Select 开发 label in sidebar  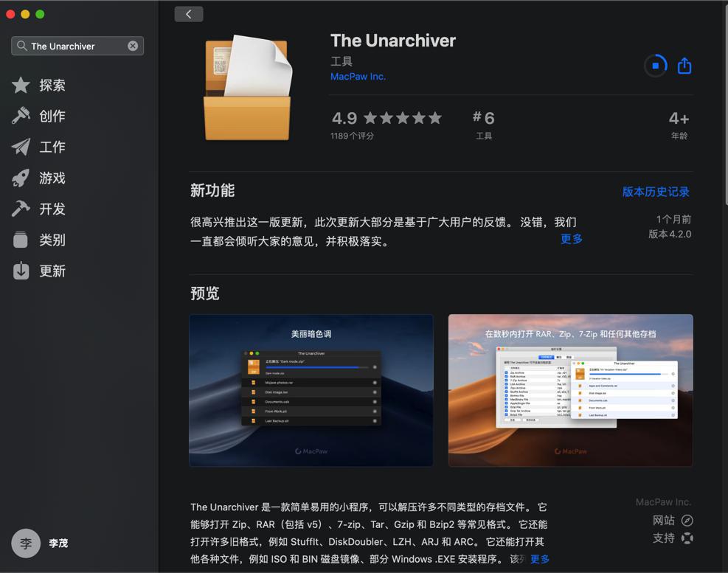(x=52, y=209)
